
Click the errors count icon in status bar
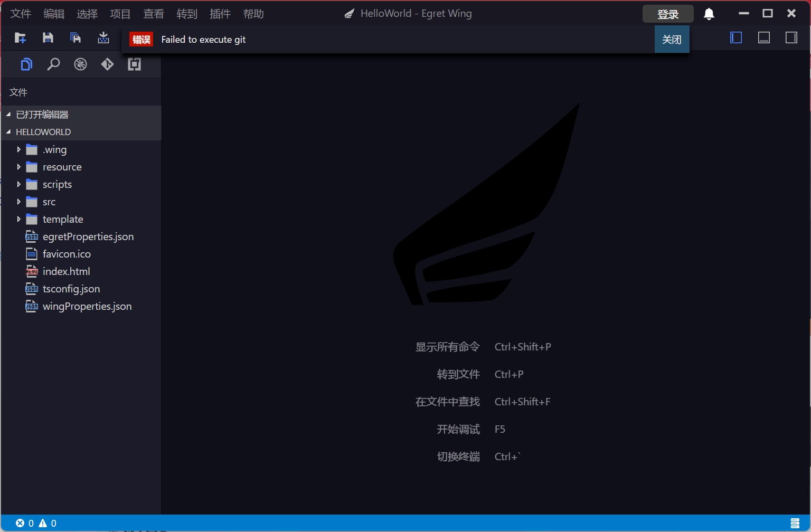point(20,523)
